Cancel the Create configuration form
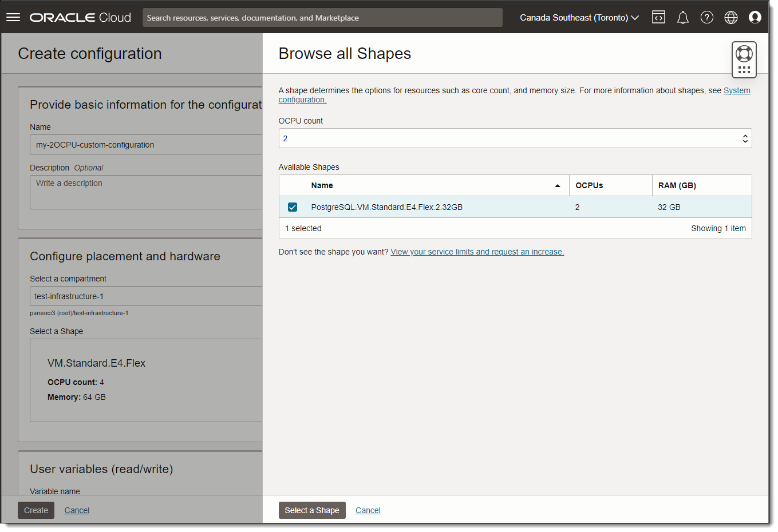Image resolution: width=778 pixels, height=532 pixels. tap(77, 510)
